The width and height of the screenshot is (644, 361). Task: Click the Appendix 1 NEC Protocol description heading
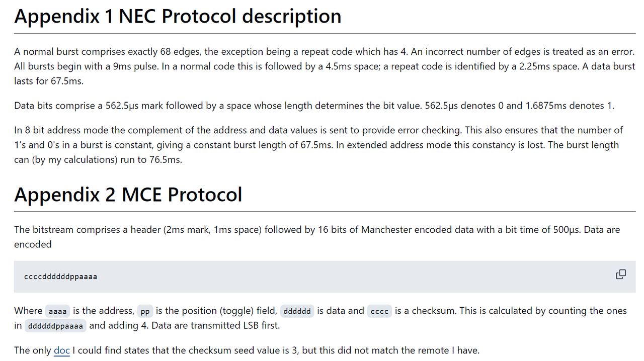pyautogui.click(x=178, y=16)
